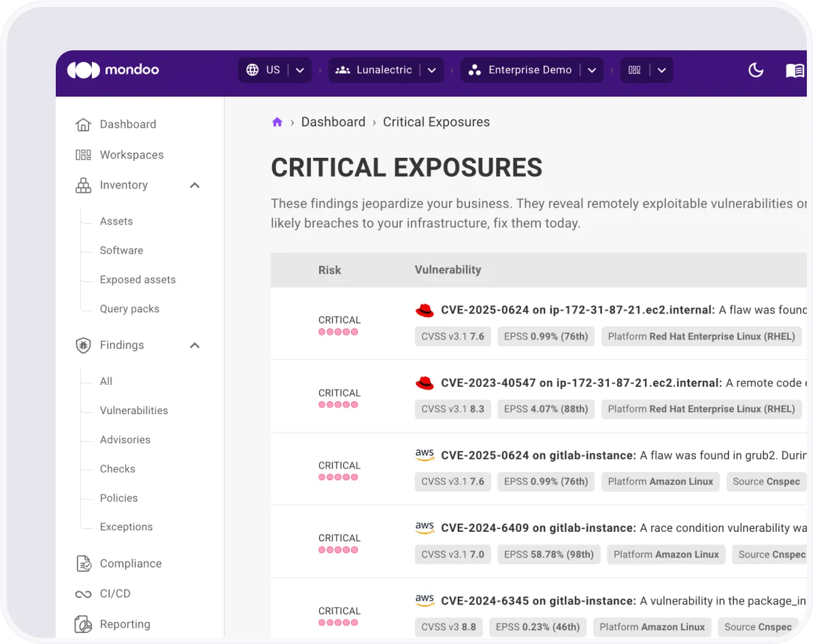The width and height of the screenshot is (813, 644).
Task: Click the CI/CD infinity icon
Action: (83, 594)
